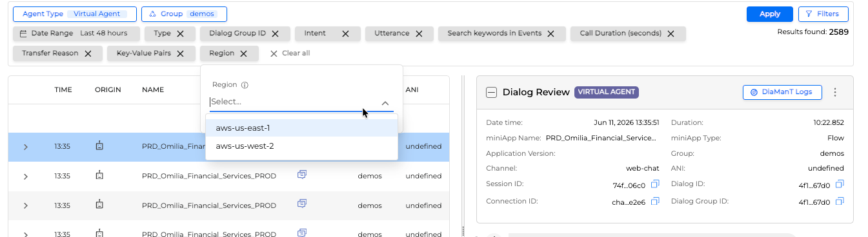Clear all filters
Screen dimensions: 868x237
(x=290, y=53)
